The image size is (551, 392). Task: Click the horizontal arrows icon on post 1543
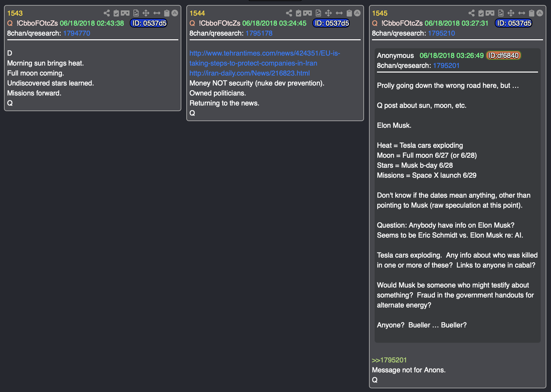tap(157, 13)
